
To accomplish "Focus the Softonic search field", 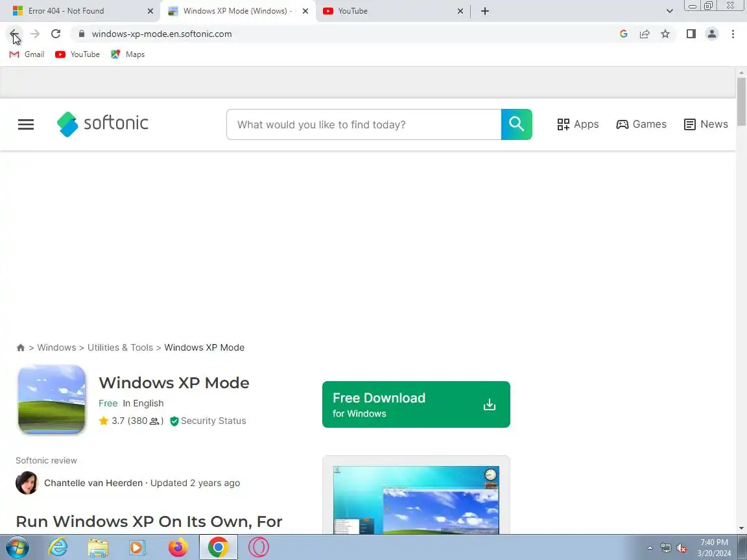I will click(x=364, y=124).
